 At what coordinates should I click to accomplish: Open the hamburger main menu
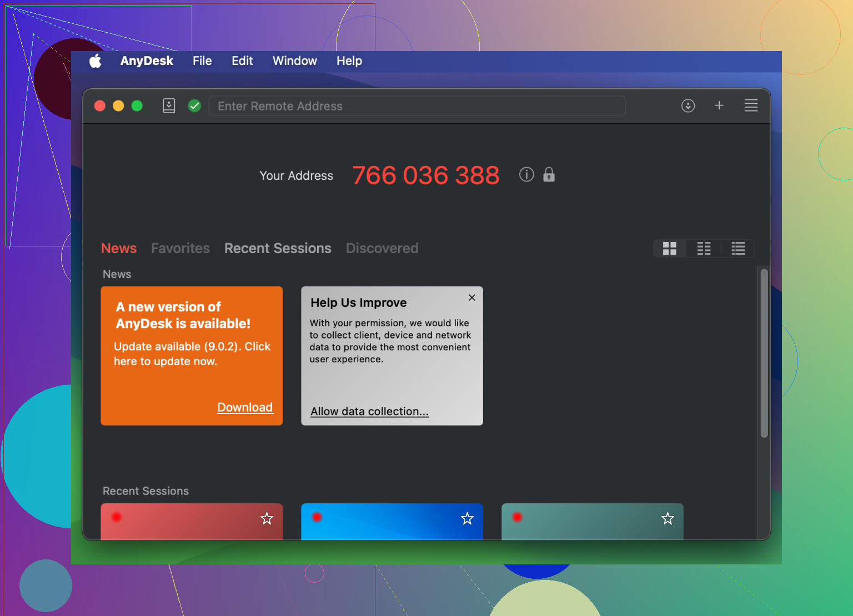[x=751, y=105]
